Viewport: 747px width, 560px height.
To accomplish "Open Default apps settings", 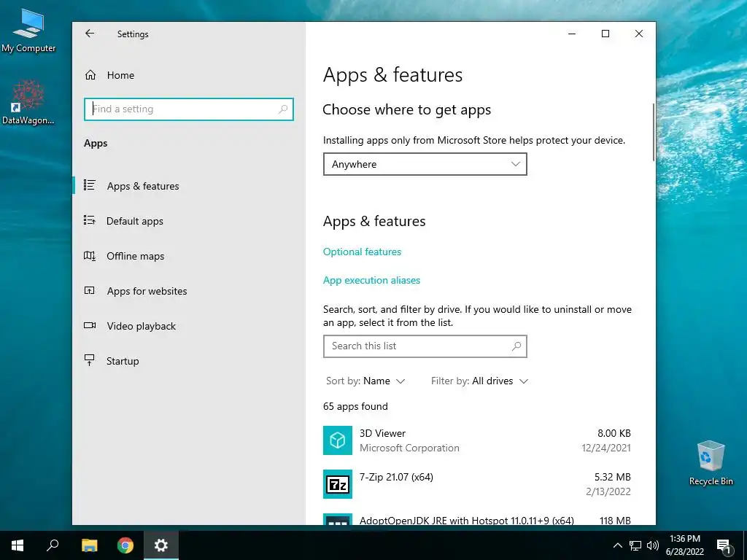I will click(x=189, y=221).
